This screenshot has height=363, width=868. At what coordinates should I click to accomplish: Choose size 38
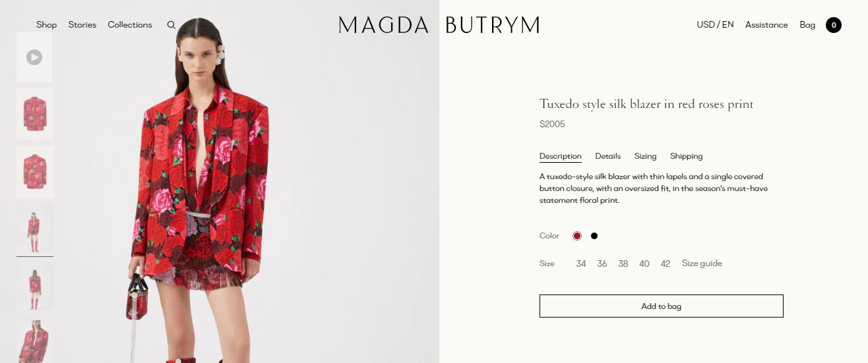[623, 264]
